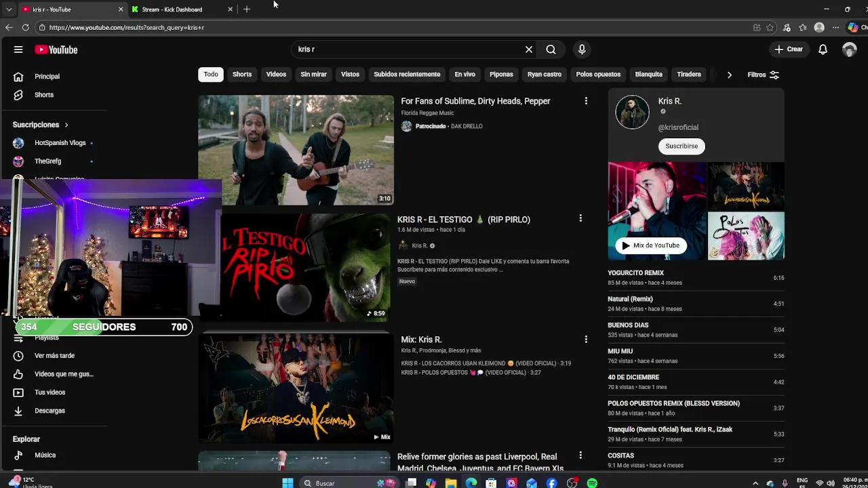This screenshot has height=488, width=868.
Task: Open Kris R. channel under EL TESTIGO
Action: point(420,245)
